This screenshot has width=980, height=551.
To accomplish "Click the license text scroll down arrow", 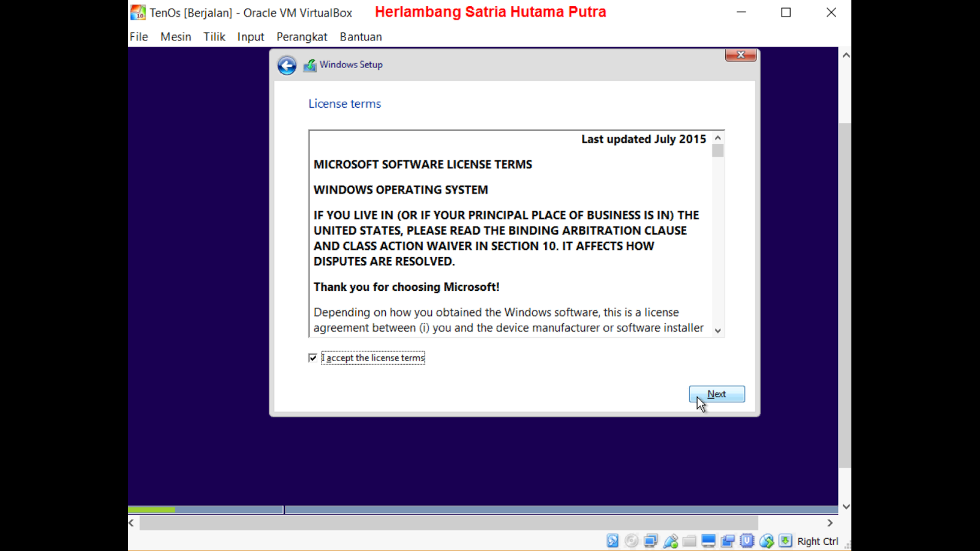I will point(718,331).
